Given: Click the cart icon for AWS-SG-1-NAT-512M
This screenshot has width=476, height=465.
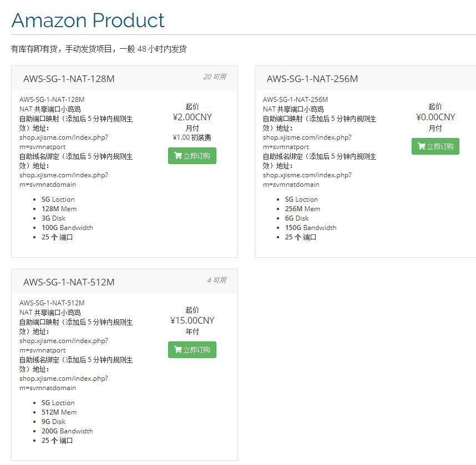Looking at the screenshot, I should pyautogui.click(x=178, y=350).
